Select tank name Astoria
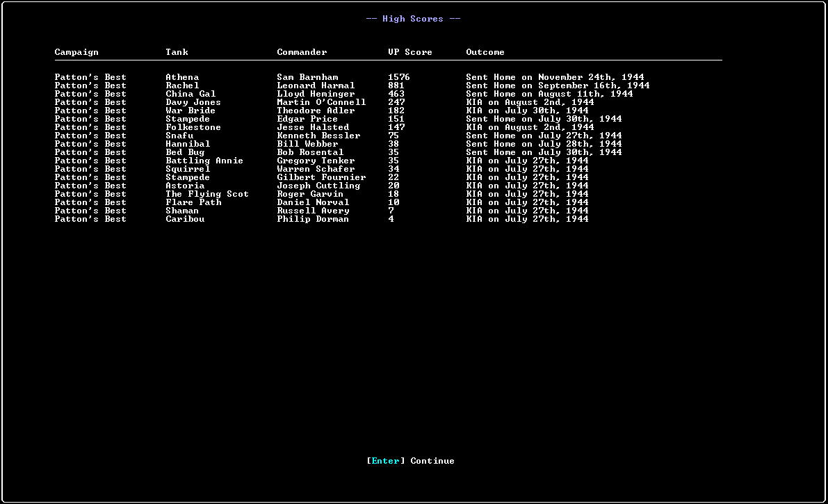This screenshot has height=504, width=828. pos(185,186)
